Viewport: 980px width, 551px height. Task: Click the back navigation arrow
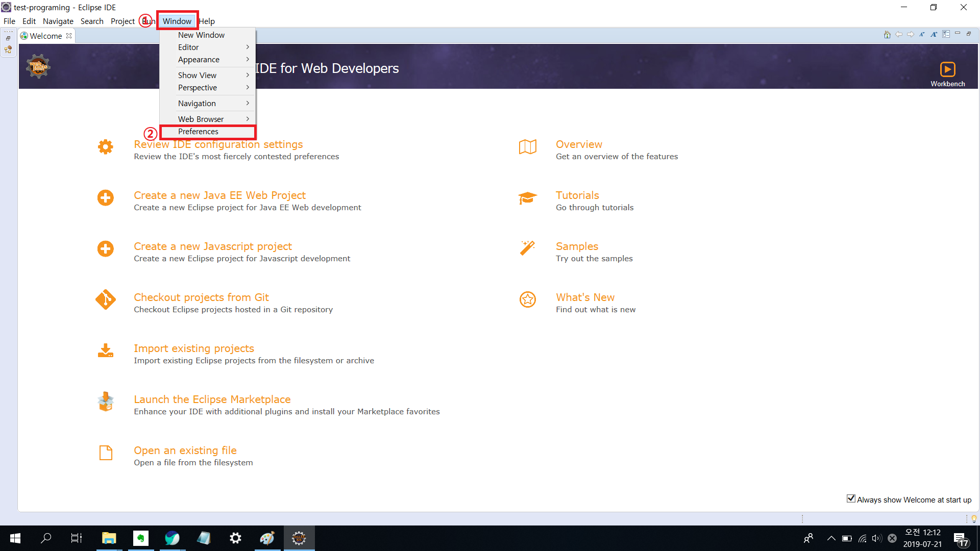coord(899,35)
